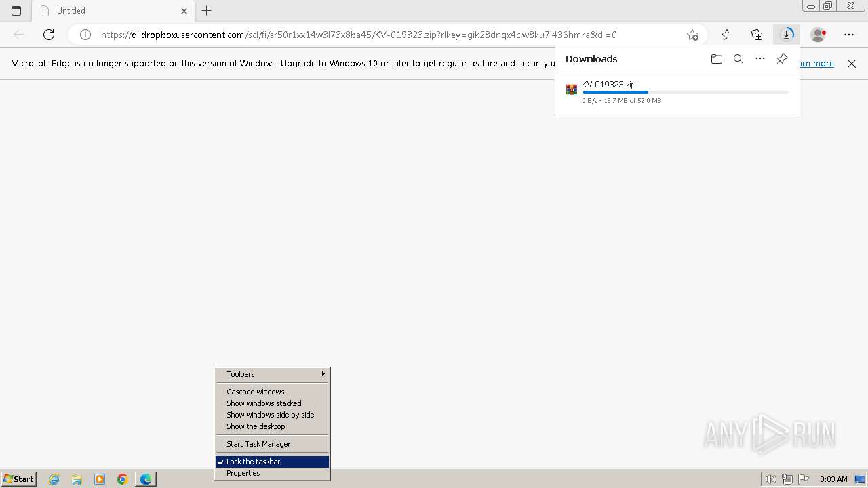
Task: Launch Windows Media Player from taskbar
Action: pos(100,479)
